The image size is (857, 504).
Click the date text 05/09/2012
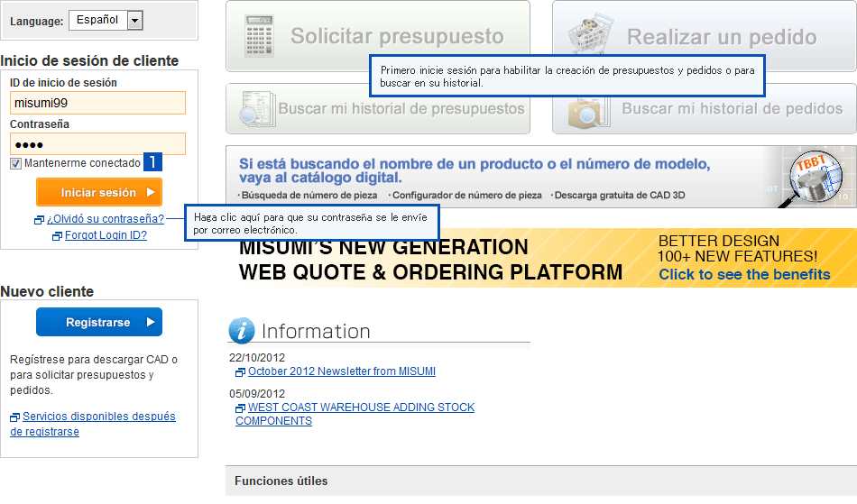coord(257,394)
